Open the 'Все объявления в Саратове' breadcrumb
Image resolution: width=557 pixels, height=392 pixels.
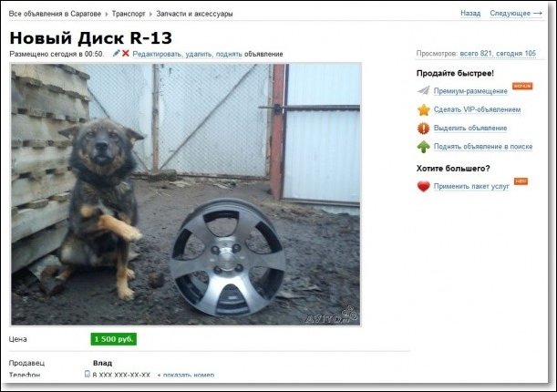point(55,14)
